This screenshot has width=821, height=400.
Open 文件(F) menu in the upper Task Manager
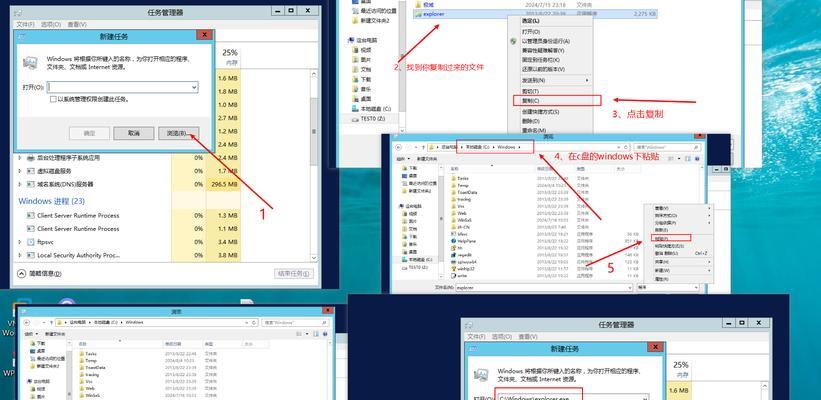(x=25, y=24)
